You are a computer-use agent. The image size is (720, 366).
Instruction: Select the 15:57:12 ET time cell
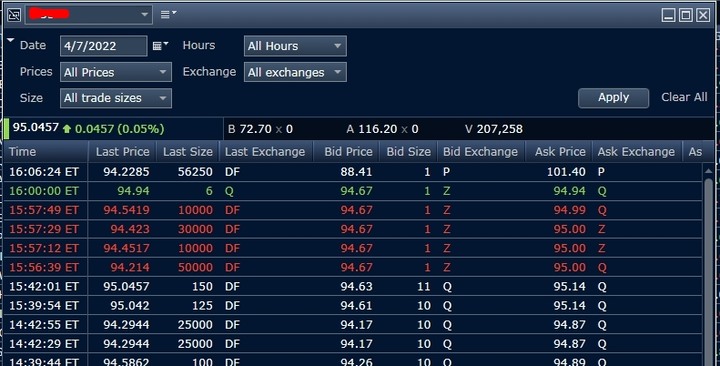click(x=46, y=248)
